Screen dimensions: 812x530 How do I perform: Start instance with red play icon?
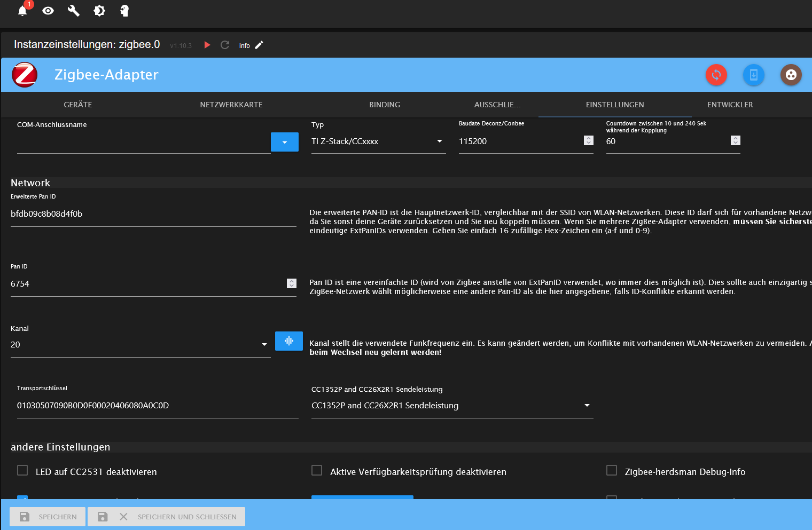click(x=207, y=45)
